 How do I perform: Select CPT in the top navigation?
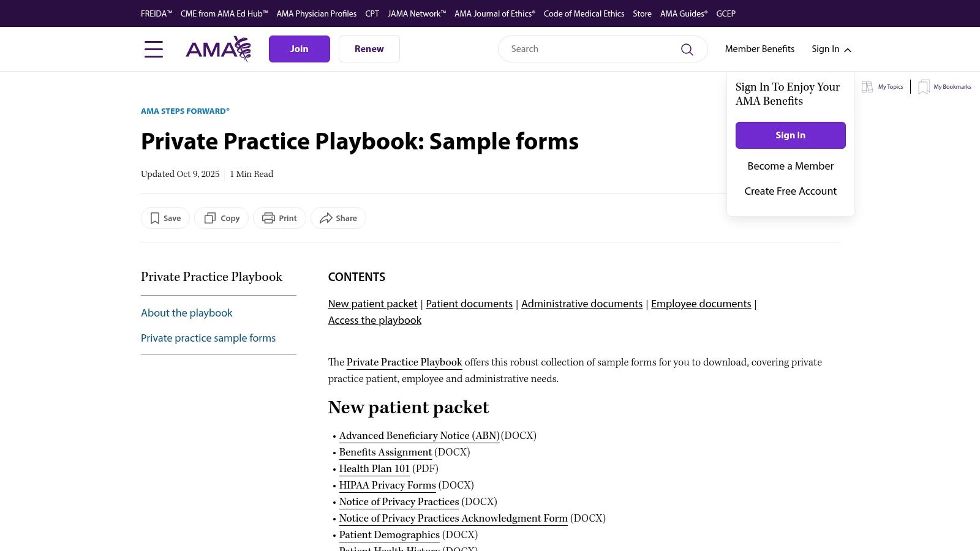click(372, 13)
